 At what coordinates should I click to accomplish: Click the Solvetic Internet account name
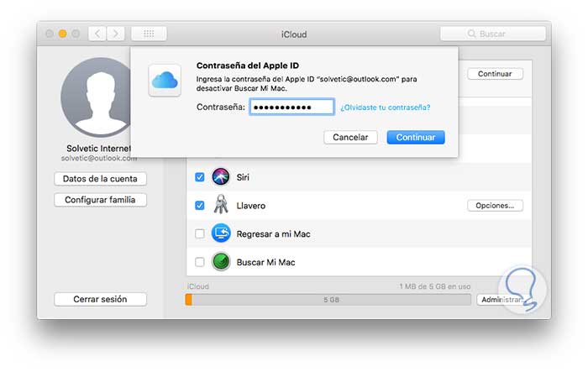(x=98, y=149)
